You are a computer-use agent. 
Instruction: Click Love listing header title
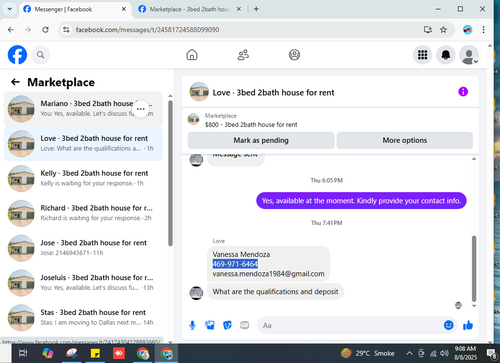point(273,92)
